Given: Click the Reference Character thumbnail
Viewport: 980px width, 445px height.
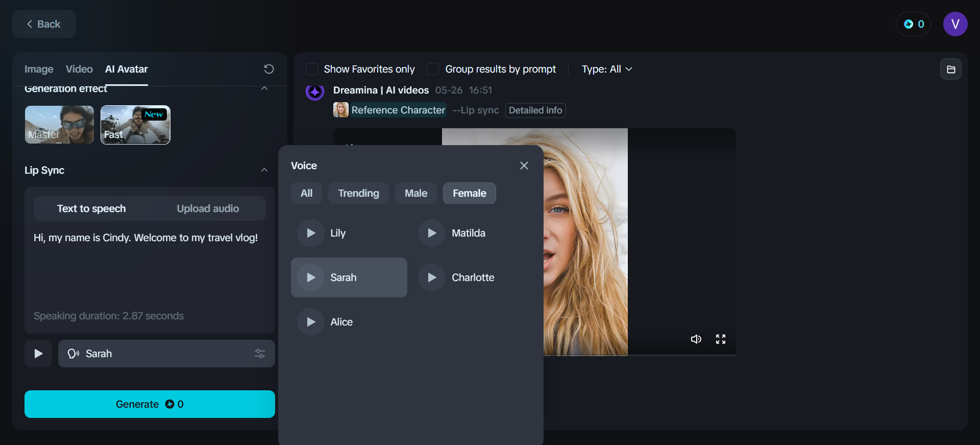Looking at the screenshot, I should (x=341, y=110).
